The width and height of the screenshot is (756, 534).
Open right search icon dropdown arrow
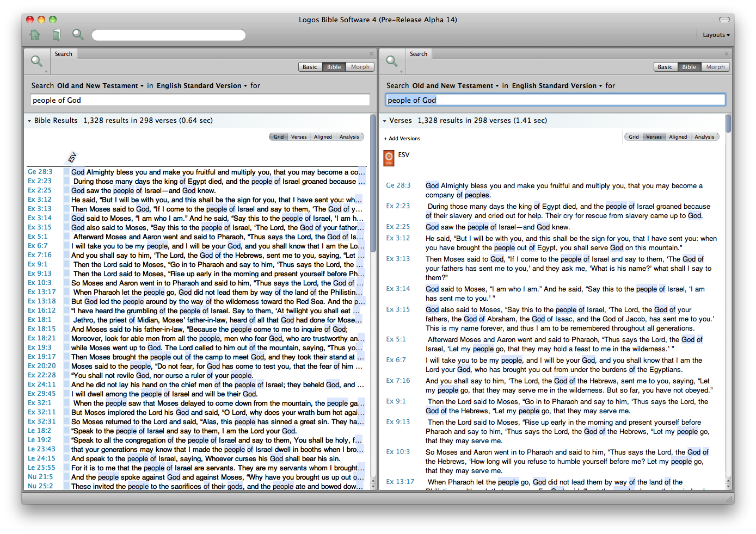tap(402, 72)
